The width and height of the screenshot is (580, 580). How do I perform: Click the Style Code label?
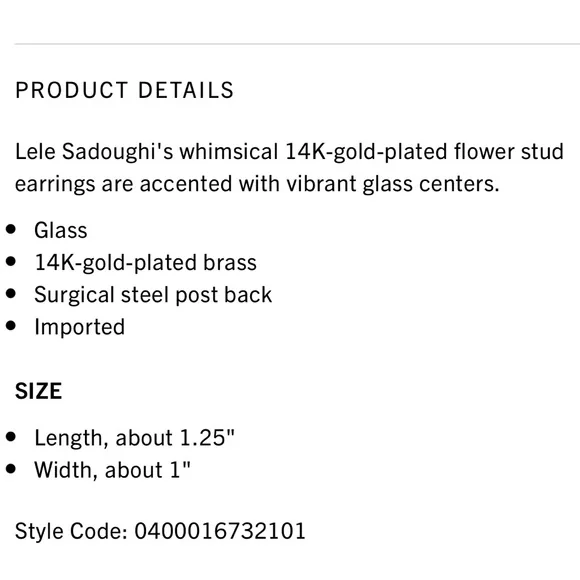(71, 531)
